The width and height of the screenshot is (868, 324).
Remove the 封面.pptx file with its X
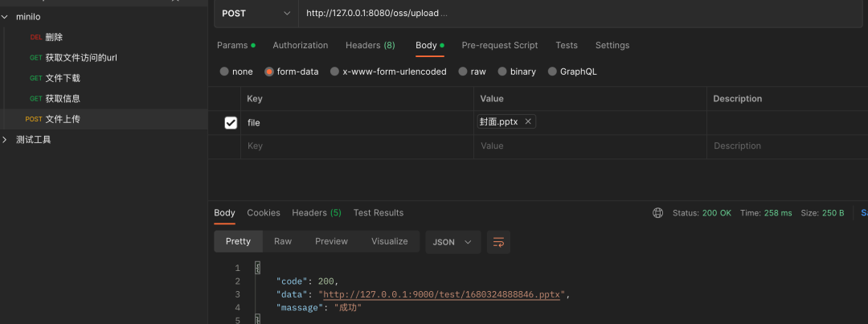527,121
